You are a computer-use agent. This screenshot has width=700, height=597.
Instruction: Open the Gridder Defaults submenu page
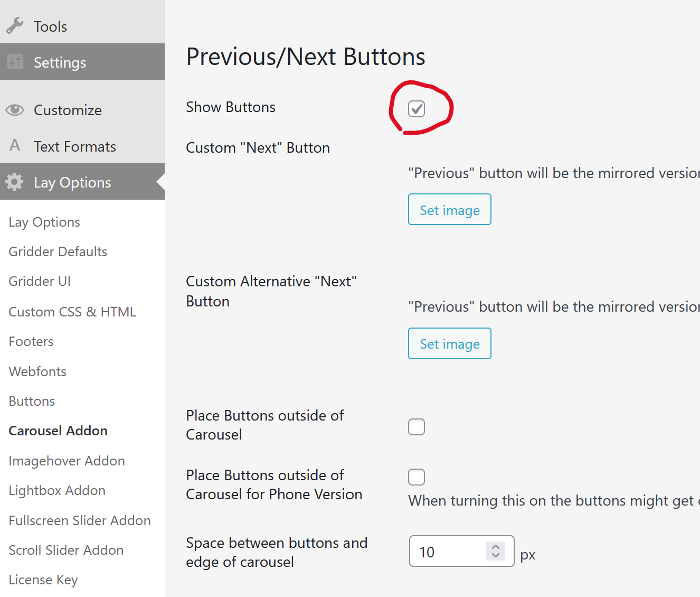[x=58, y=251]
